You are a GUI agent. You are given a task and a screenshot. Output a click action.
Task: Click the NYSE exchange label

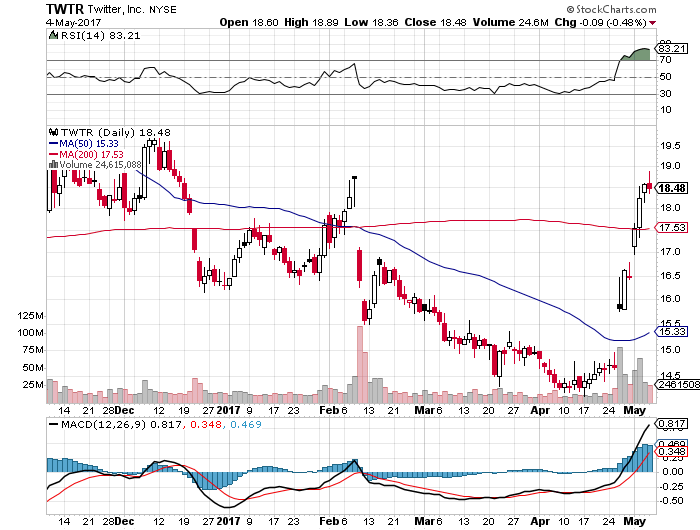click(162, 9)
